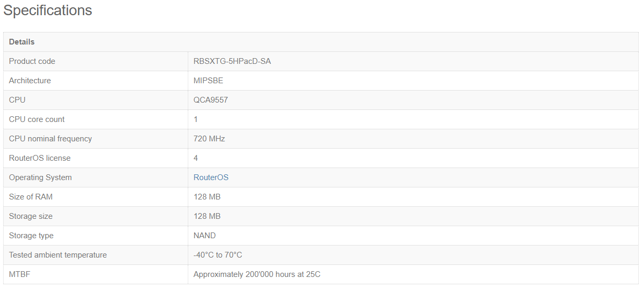Click the CPU nominal frequency label
The height and width of the screenshot is (289, 644).
50,139
